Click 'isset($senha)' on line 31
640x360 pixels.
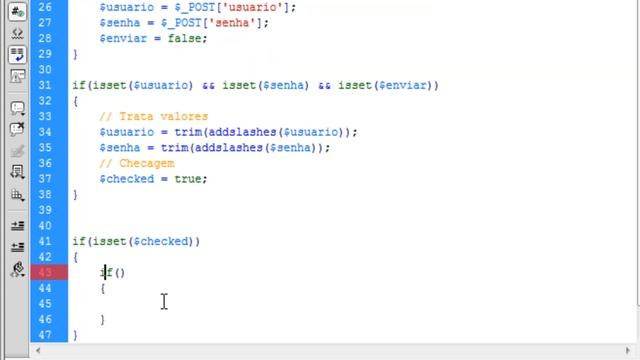click(x=266, y=85)
